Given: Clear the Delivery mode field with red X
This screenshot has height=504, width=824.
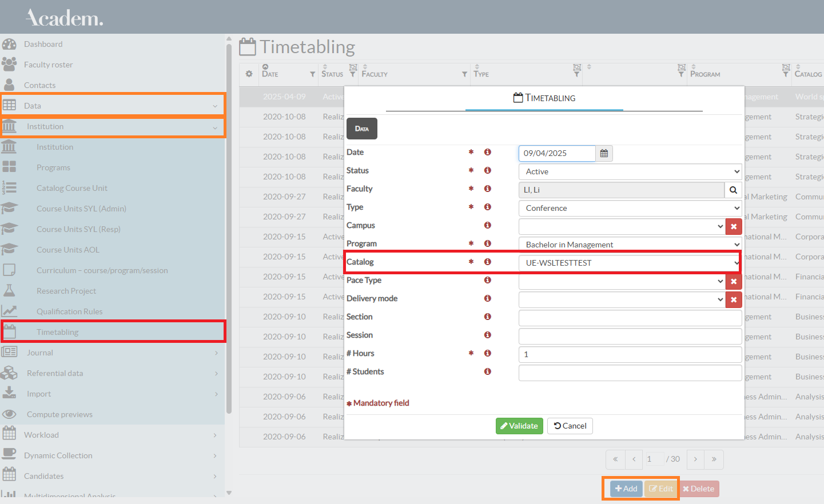Looking at the screenshot, I should (734, 299).
